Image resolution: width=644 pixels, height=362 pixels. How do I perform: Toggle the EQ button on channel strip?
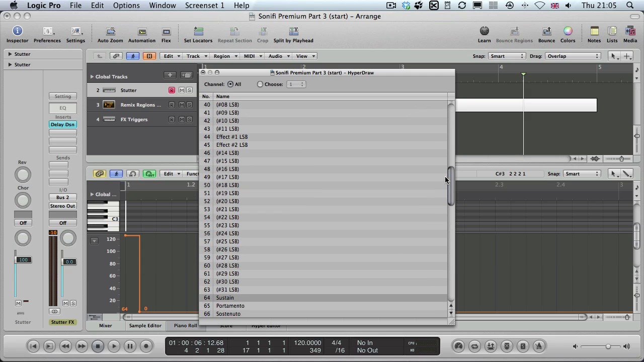click(x=62, y=108)
